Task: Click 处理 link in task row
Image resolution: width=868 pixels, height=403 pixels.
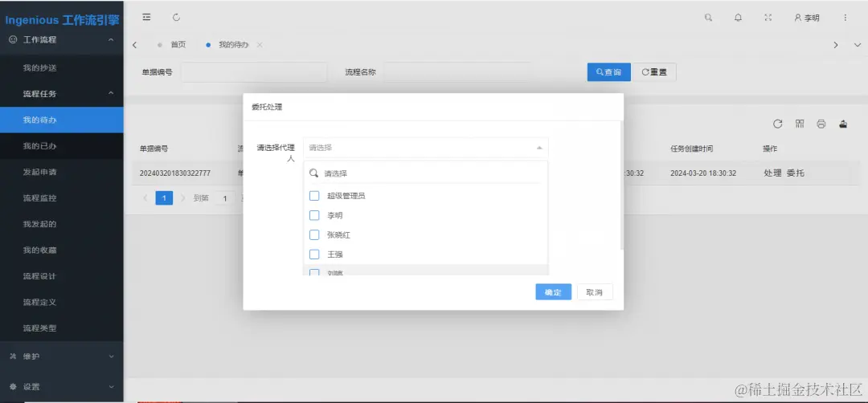Action: (x=772, y=173)
